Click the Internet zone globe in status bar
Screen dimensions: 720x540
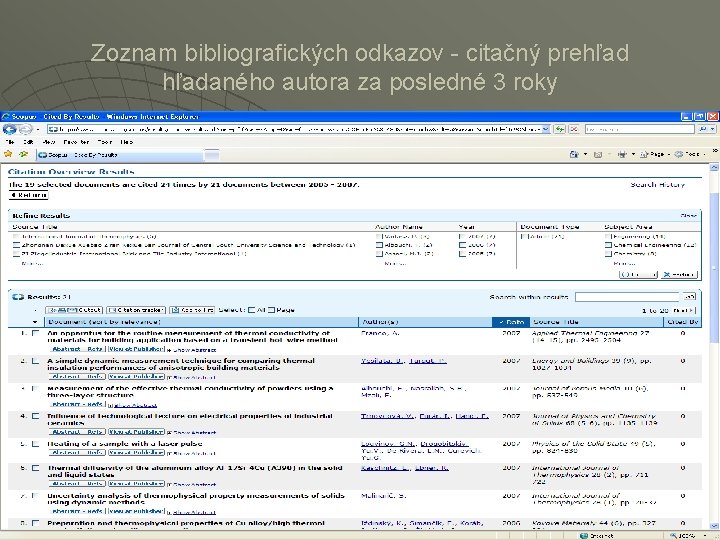(584, 535)
